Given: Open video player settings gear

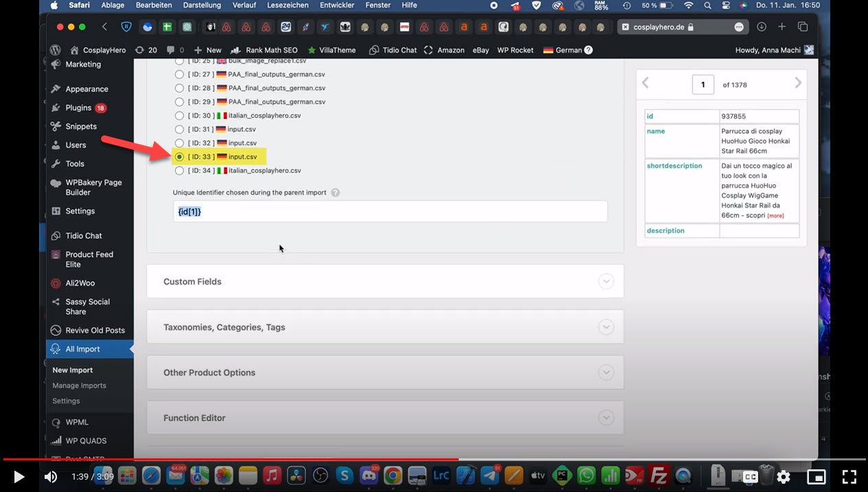Looking at the screenshot, I should [784, 476].
